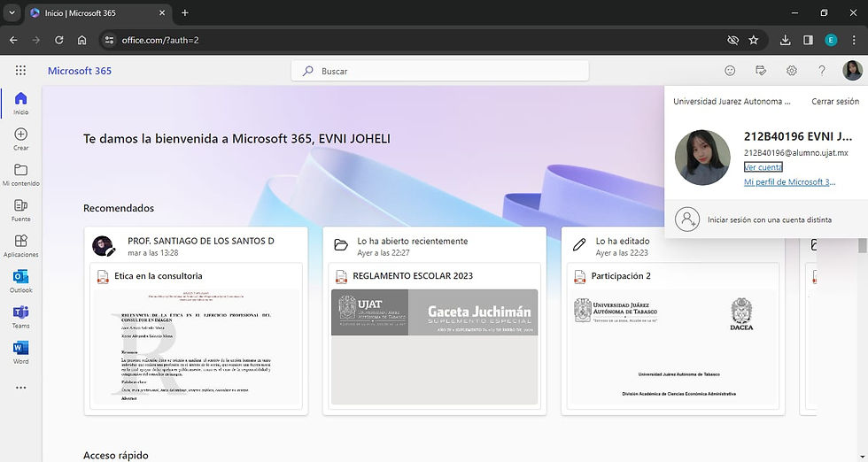Show more apps via ellipsis
Image resolution: width=868 pixels, height=462 pixels.
21,388
